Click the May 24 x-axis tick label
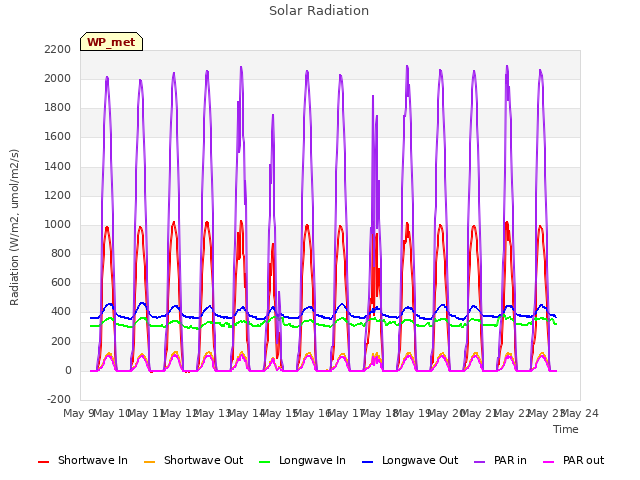The height and width of the screenshot is (480, 640). point(580,413)
